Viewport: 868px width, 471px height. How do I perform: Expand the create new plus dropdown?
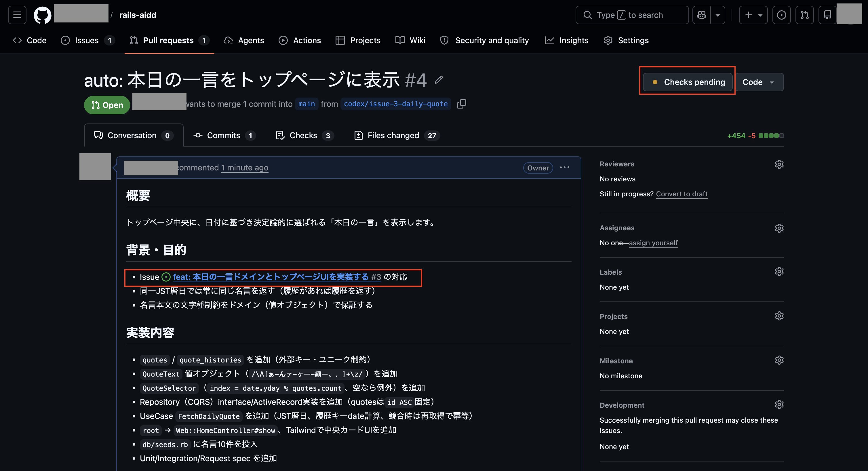(753, 15)
